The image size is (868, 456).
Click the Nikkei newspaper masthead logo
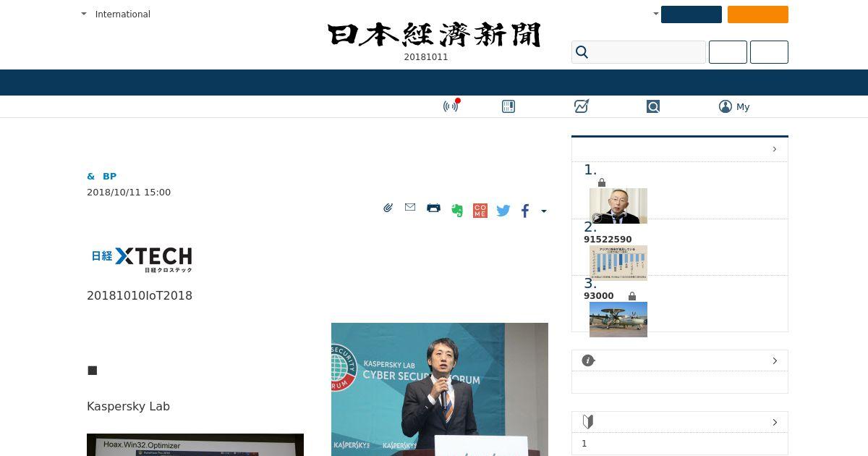pyautogui.click(x=434, y=35)
